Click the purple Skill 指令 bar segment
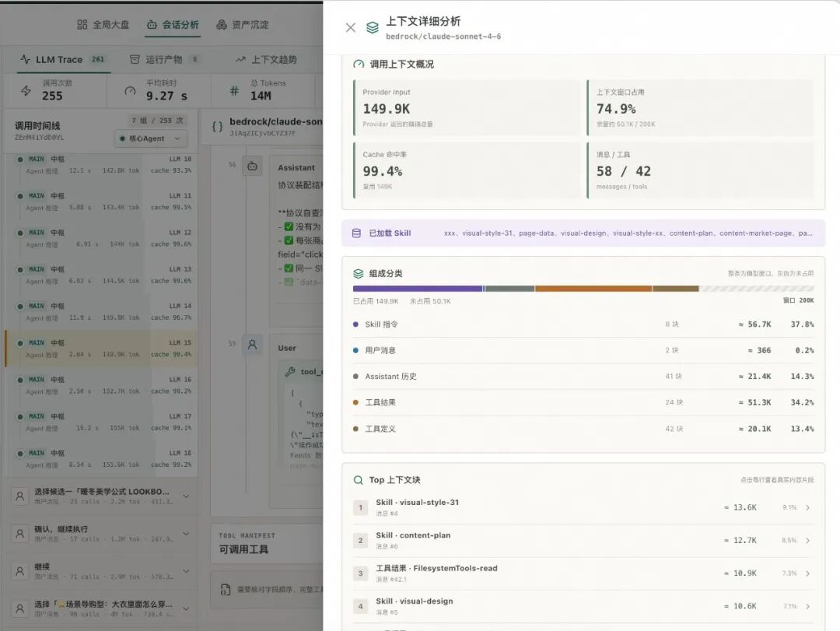This screenshot has width=840, height=631. coord(418,289)
